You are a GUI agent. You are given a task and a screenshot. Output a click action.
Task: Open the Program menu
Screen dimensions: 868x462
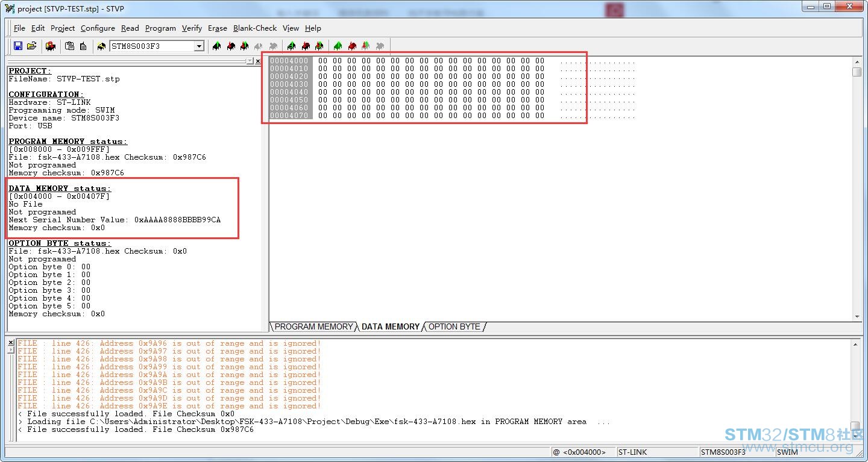(160, 28)
